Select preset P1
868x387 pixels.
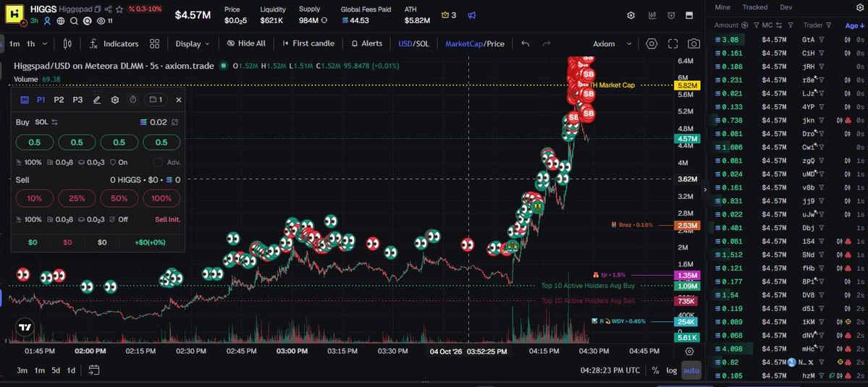tap(41, 100)
